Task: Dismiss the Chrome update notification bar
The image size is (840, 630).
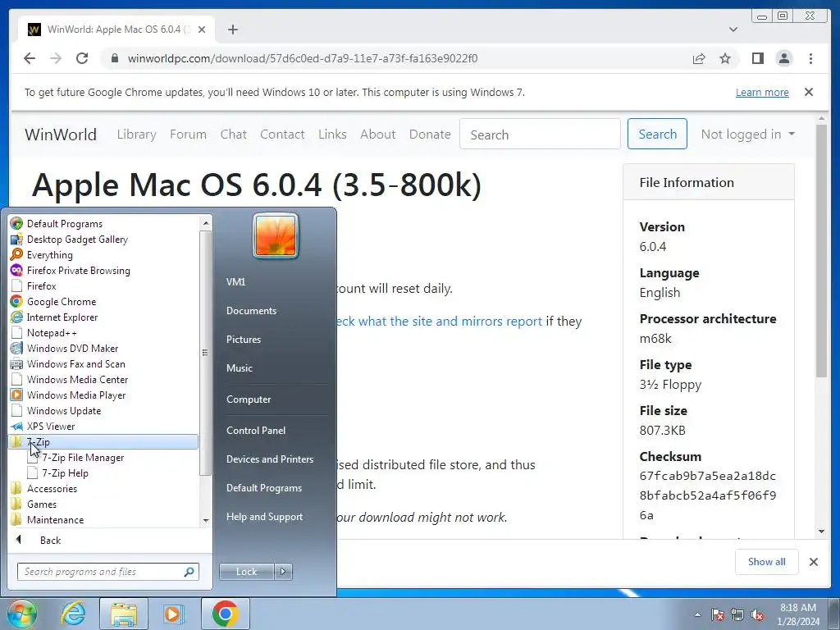Action: [809, 92]
